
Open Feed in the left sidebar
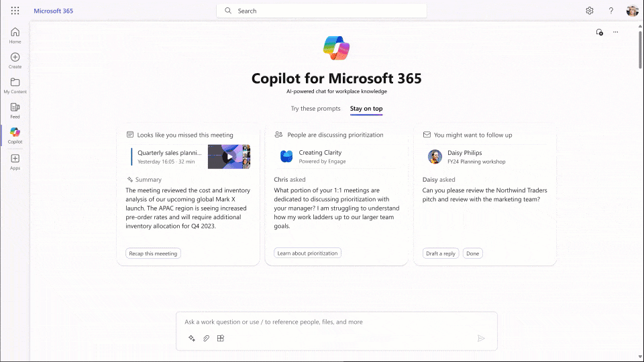[15, 111]
